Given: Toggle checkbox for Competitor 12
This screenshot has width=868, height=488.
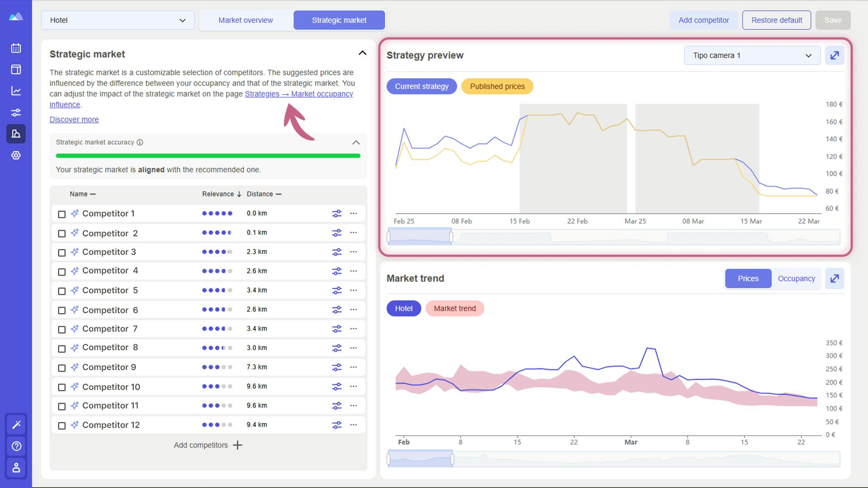Looking at the screenshot, I should (61, 425).
